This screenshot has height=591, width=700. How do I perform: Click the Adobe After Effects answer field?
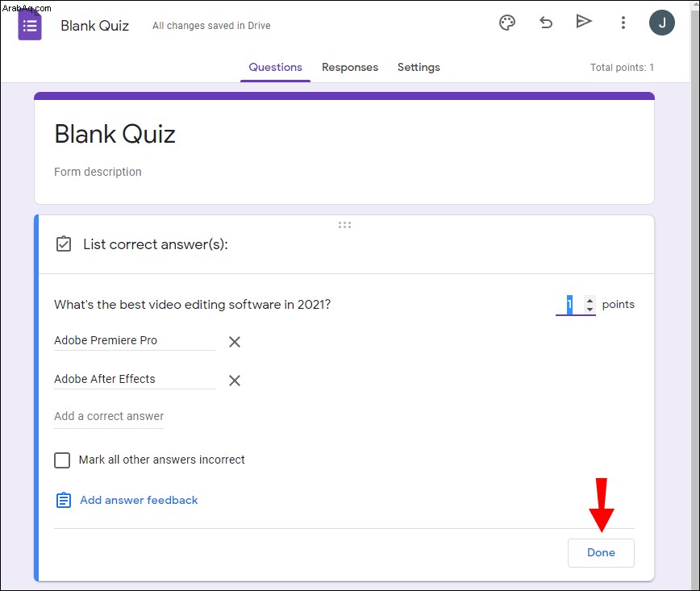coord(135,380)
